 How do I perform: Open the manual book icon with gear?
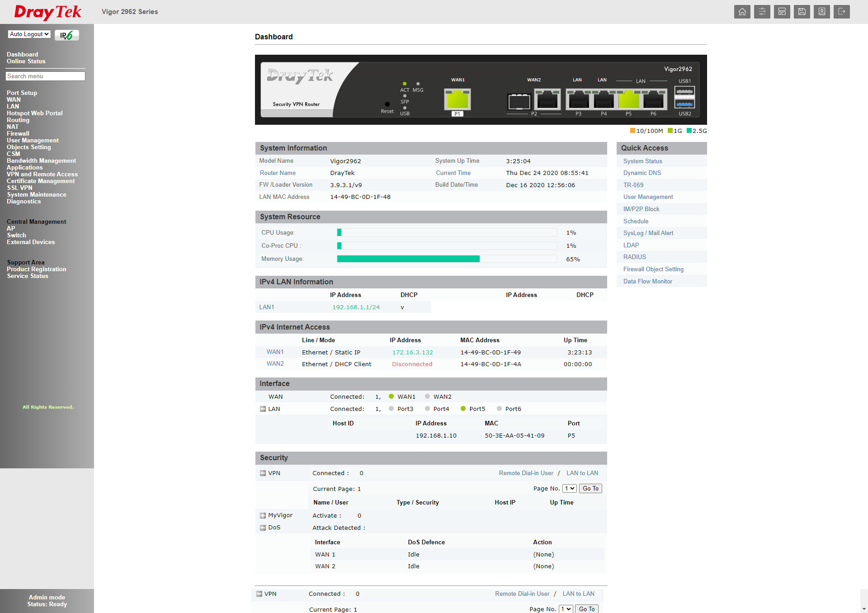(821, 12)
